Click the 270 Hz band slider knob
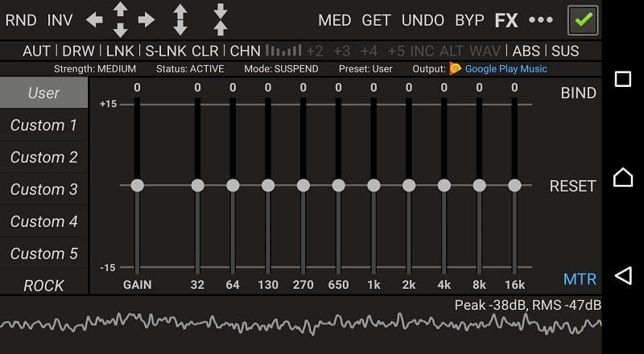The image size is (644, 354). pos(303,185)
